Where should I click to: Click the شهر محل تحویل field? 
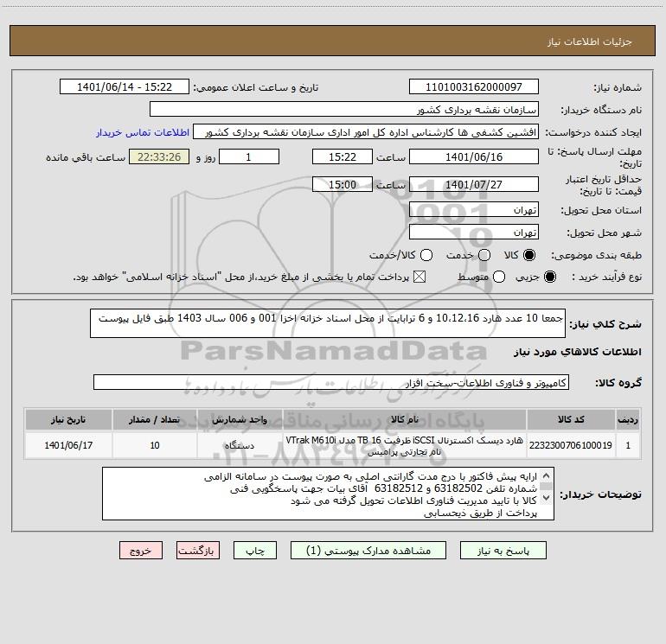[474, 232]
